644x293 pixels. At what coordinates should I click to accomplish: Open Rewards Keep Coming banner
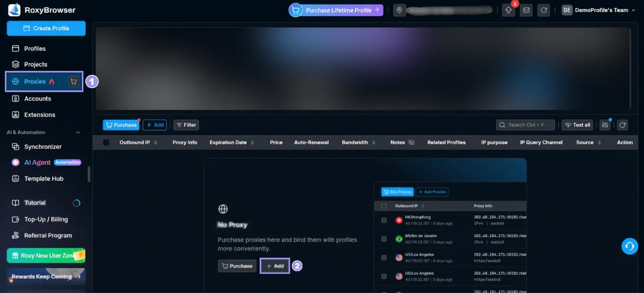46,276
